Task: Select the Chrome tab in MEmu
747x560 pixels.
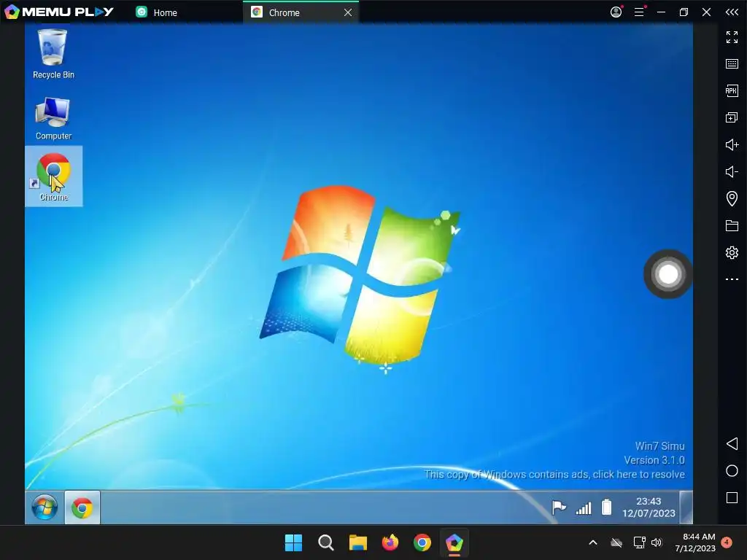Action: [x=300, y=12]
